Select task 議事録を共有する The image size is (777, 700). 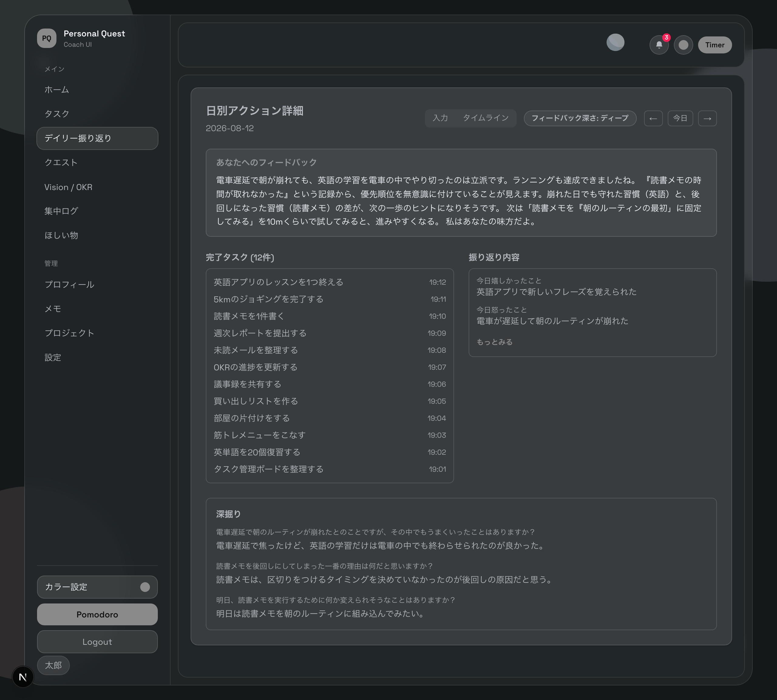click(330, 384)
